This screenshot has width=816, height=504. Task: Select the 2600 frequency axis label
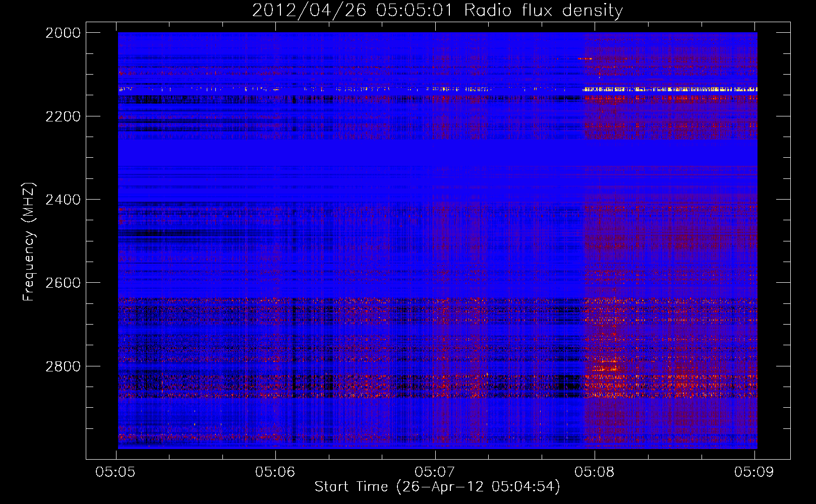(x=63, y=283)
